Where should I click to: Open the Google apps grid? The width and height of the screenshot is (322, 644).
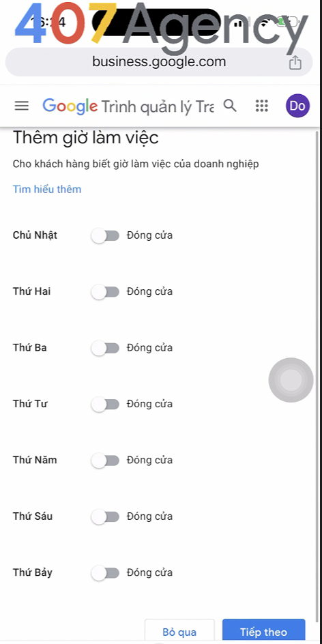pos(262,106)
